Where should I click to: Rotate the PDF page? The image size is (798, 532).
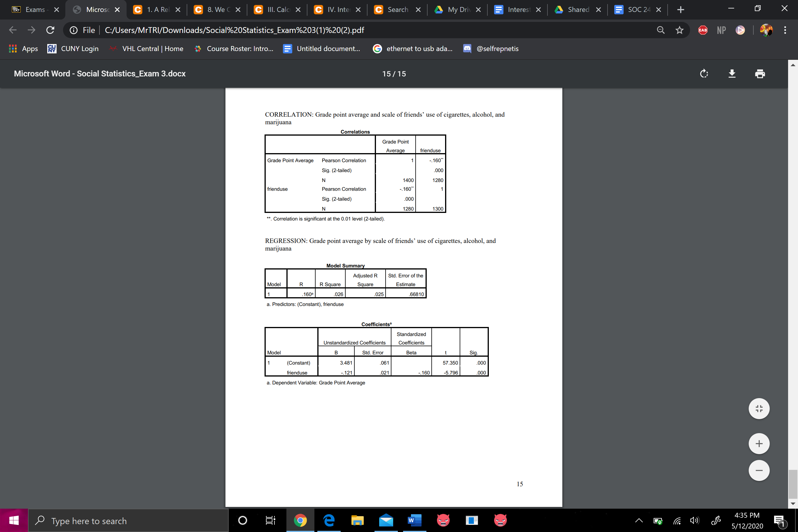point(704,73)
